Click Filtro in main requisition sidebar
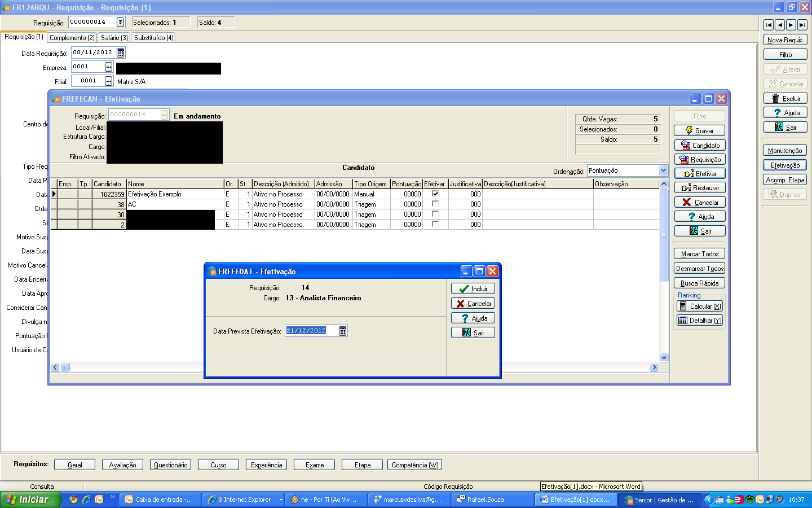 coord(785,54)
